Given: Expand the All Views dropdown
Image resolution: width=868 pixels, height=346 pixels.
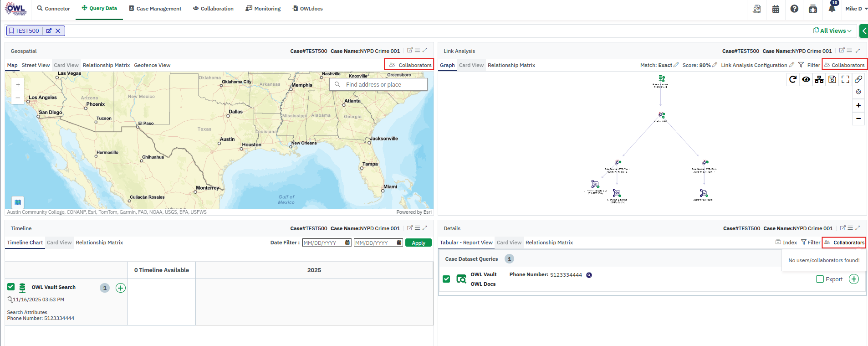Looking at the screenshot, I should [832, 31].
